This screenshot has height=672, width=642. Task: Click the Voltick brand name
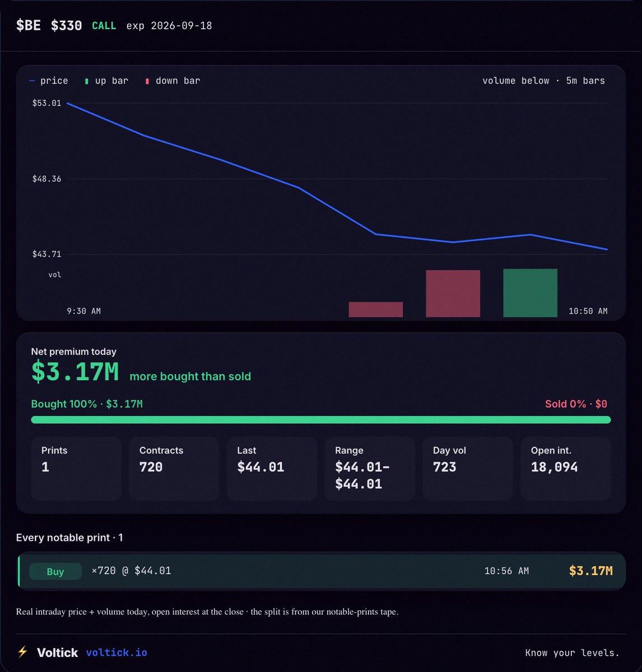[x=57, y=652]
